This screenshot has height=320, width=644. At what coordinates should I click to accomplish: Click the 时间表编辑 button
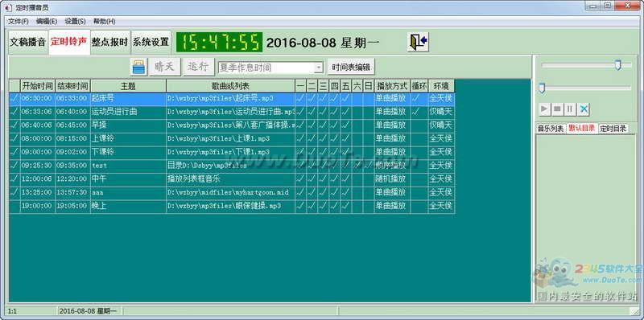[351, 67]
